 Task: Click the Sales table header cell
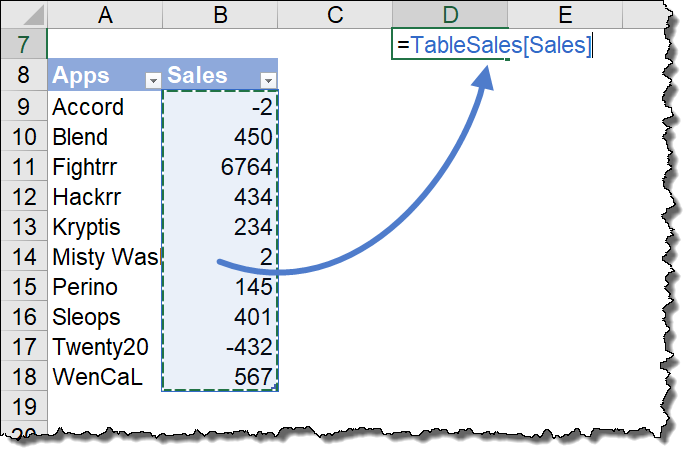(210, 76)
